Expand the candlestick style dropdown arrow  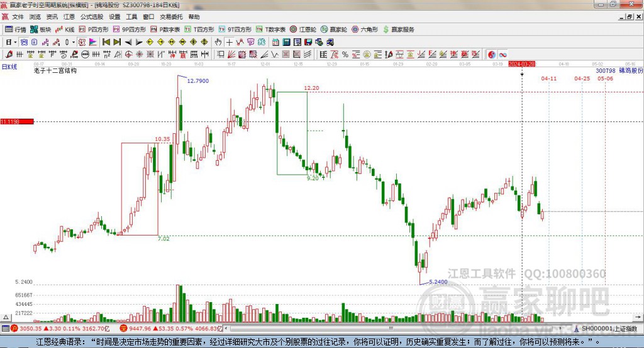(74, 42)
